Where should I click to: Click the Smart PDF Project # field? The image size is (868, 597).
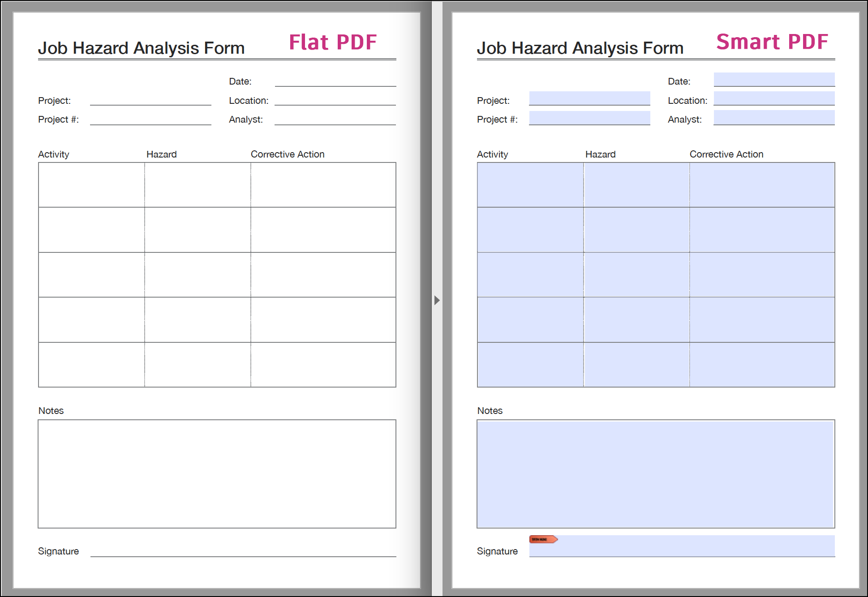(x=589, y=118)
